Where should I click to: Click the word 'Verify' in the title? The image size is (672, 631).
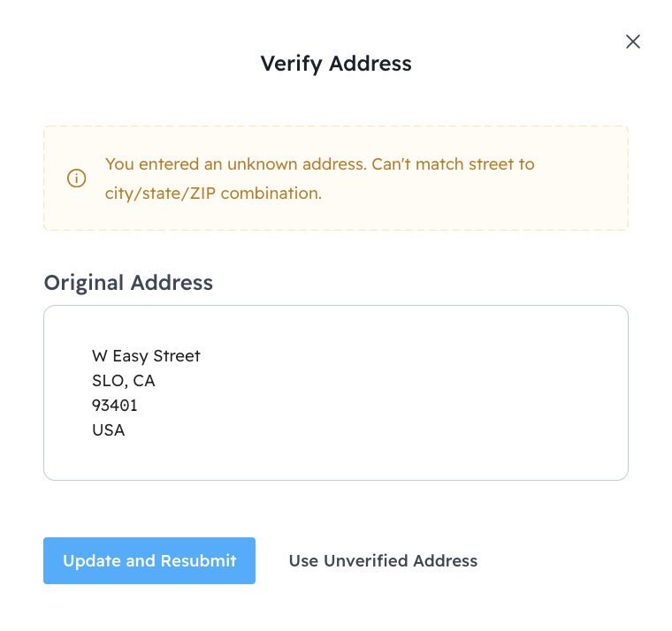tap(287, 64)
